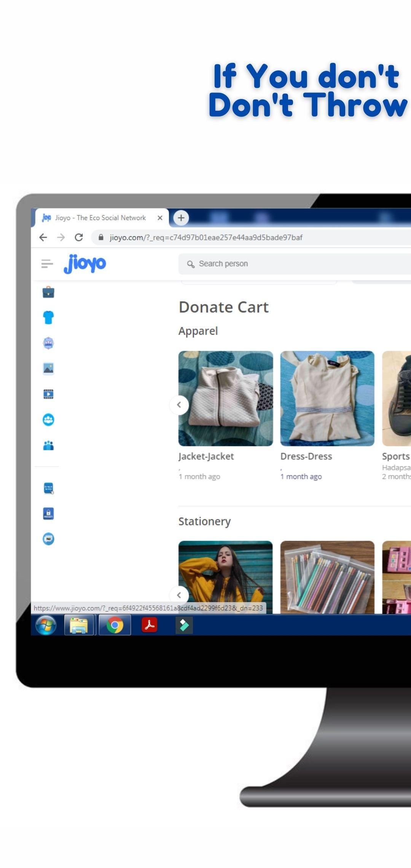The image size is (411, 868).
Task: Open the blue t-shirt sidebar icon
Action: [x=48, y=318]
